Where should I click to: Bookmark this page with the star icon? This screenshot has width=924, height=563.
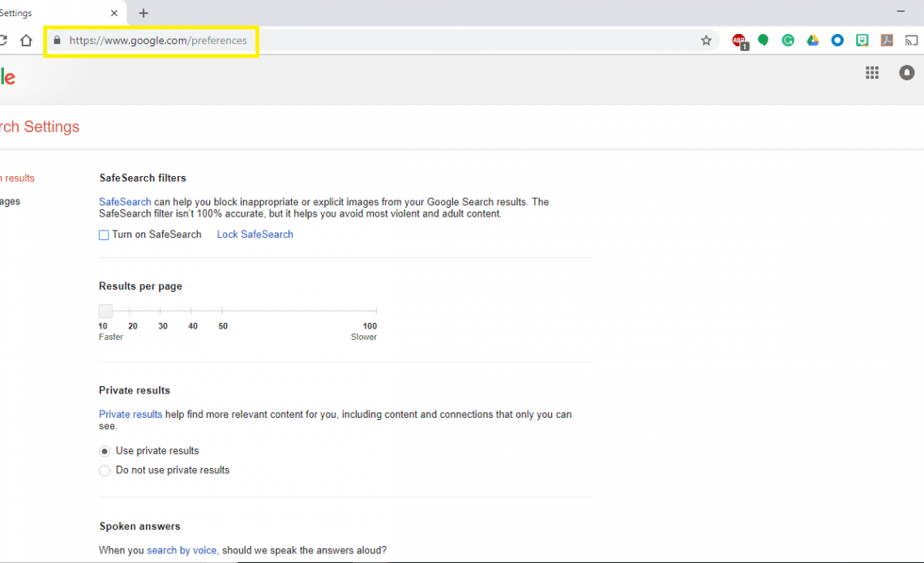tap(706, 41)
